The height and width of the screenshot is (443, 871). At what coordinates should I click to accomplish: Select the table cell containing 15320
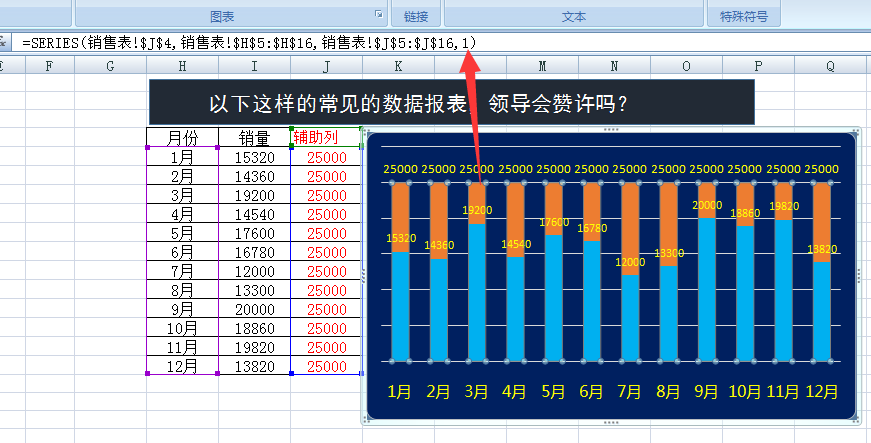click(254, 158)
